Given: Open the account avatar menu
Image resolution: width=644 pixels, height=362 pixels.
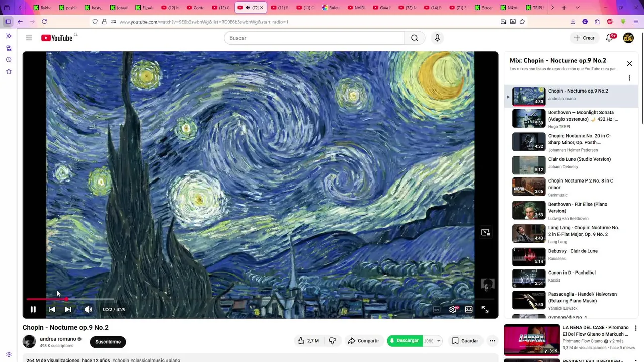Looking at the screenshot, I should [x=628, y=38].
